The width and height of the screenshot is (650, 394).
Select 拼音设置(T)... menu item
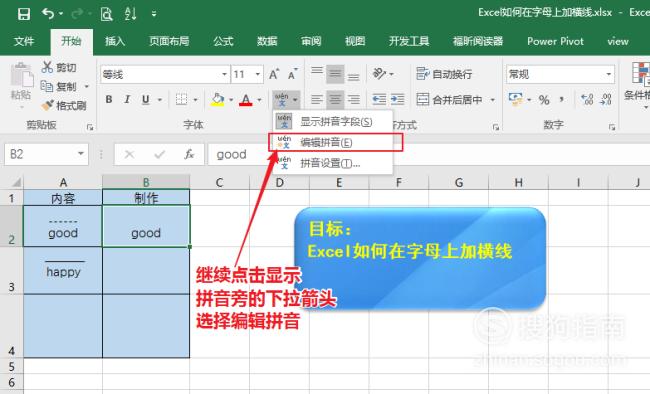coord(332,163)
